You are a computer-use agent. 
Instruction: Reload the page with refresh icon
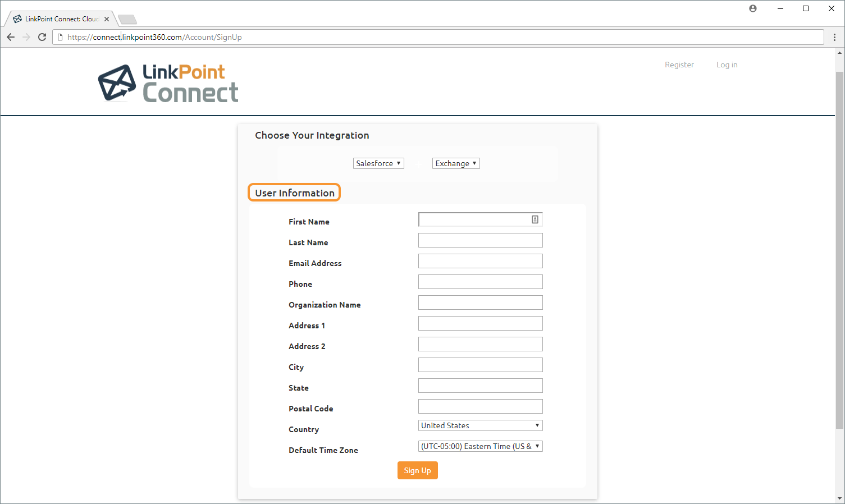coord(42,37)
